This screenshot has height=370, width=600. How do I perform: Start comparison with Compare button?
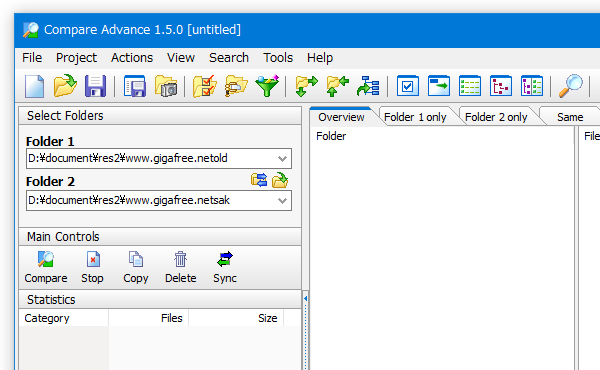46,267
